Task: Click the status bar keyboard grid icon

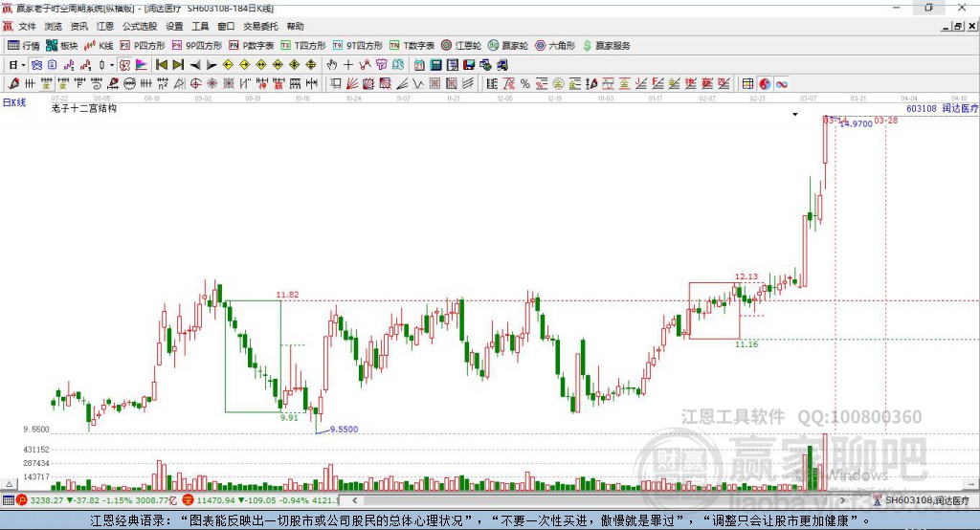Action: 8,500
